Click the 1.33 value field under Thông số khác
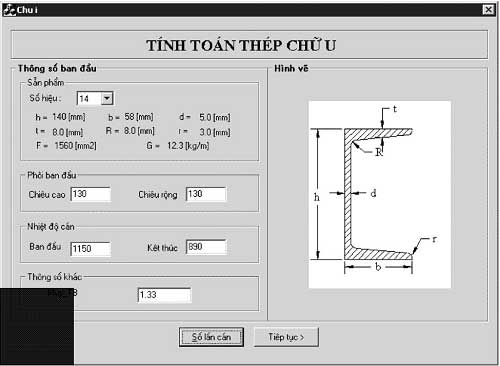 (164, 295)
